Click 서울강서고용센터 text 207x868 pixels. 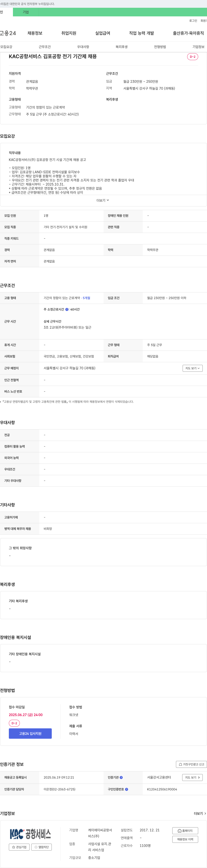click(x=159, y=777)
